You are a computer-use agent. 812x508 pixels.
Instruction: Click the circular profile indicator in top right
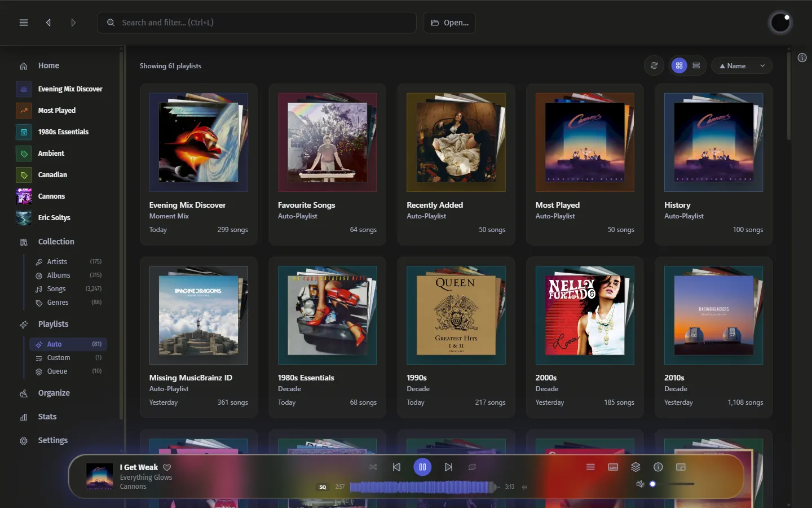click(780, 23)
